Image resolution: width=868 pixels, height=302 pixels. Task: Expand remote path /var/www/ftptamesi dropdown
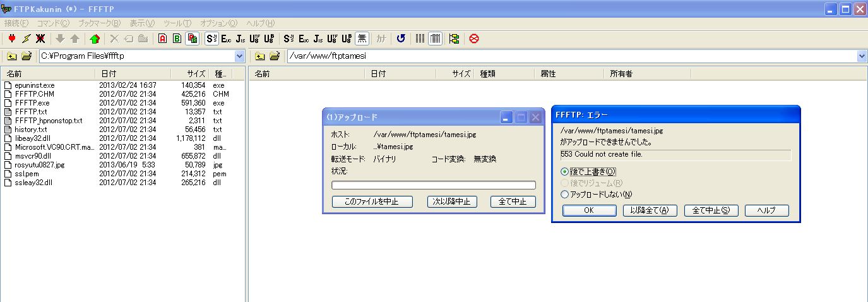click(862, 56)
